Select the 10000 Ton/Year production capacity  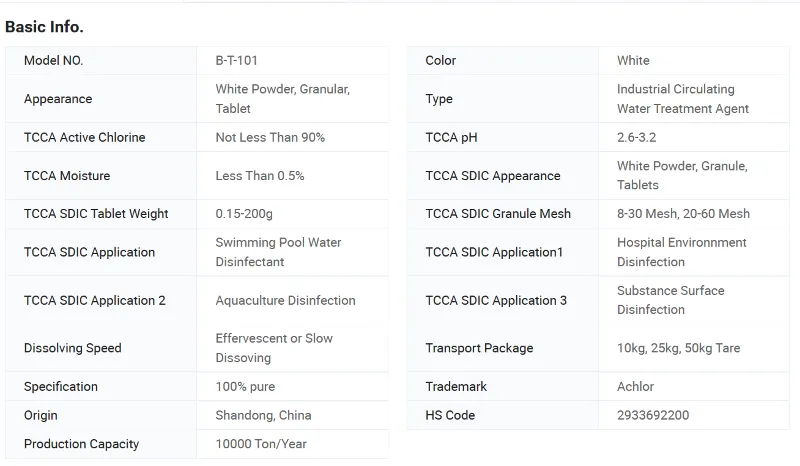pyautogui.click(x=261, y=444)
